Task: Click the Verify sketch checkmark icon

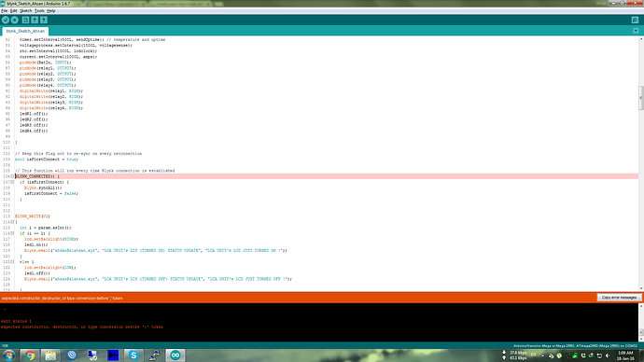Action: 6,20
